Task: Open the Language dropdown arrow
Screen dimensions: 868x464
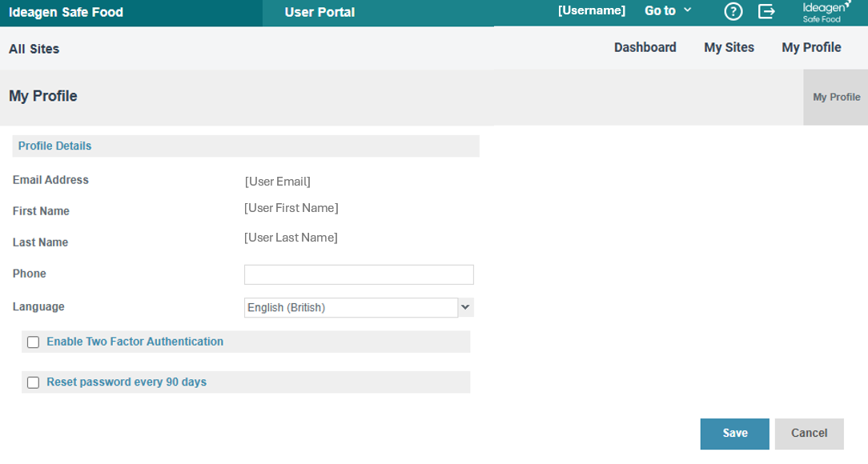Action: coord(465,307)
